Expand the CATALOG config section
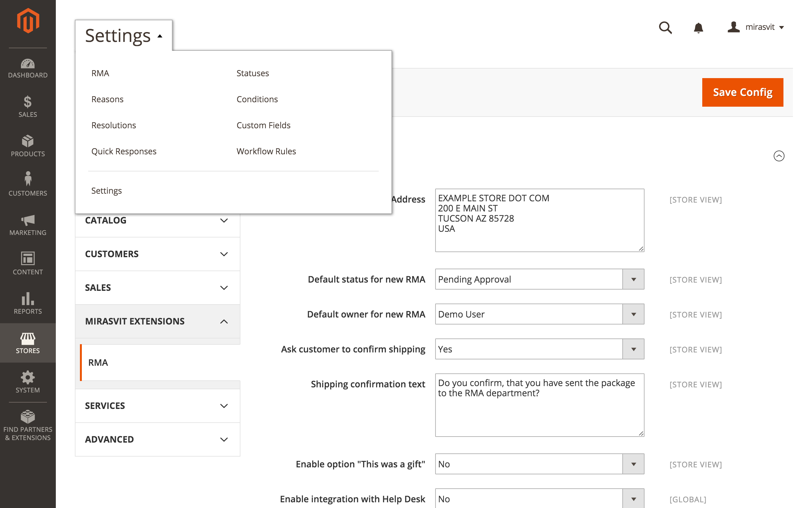Screen dimensions: 812x508 157,220
